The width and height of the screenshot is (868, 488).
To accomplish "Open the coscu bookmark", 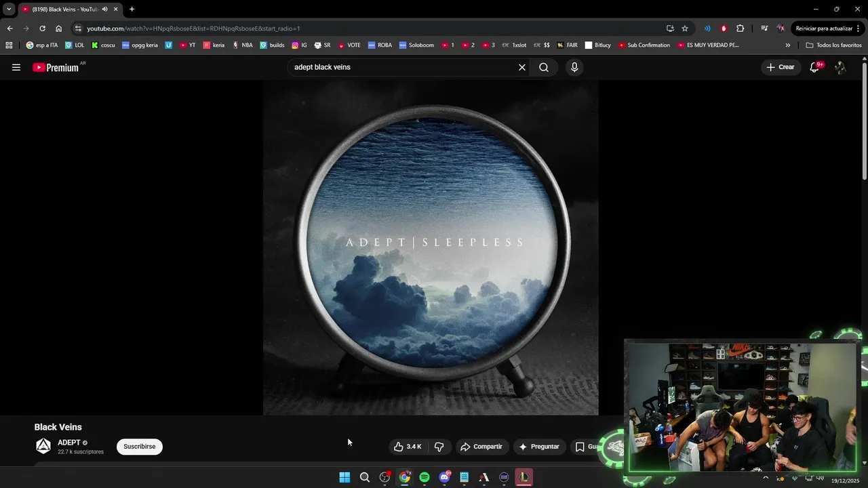I will coord(103,45).
